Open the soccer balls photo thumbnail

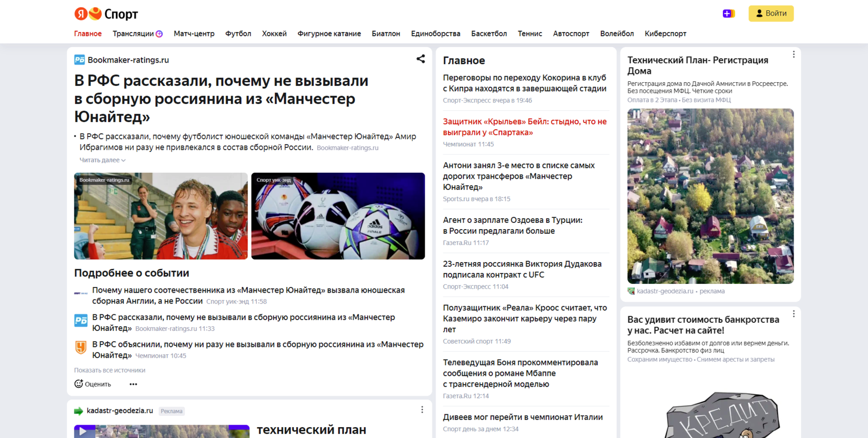click(x=338, y=216)
